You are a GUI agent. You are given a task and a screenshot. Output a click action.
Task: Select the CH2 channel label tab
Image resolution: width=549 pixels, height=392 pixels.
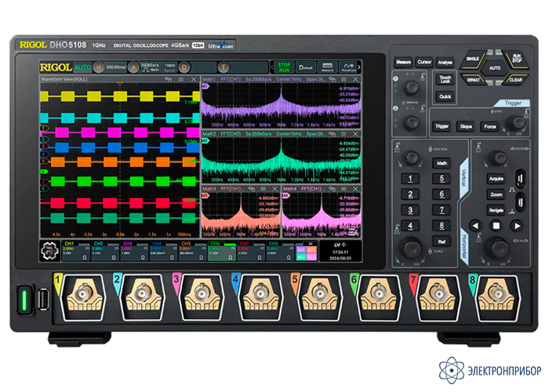[x=98, y=244]
